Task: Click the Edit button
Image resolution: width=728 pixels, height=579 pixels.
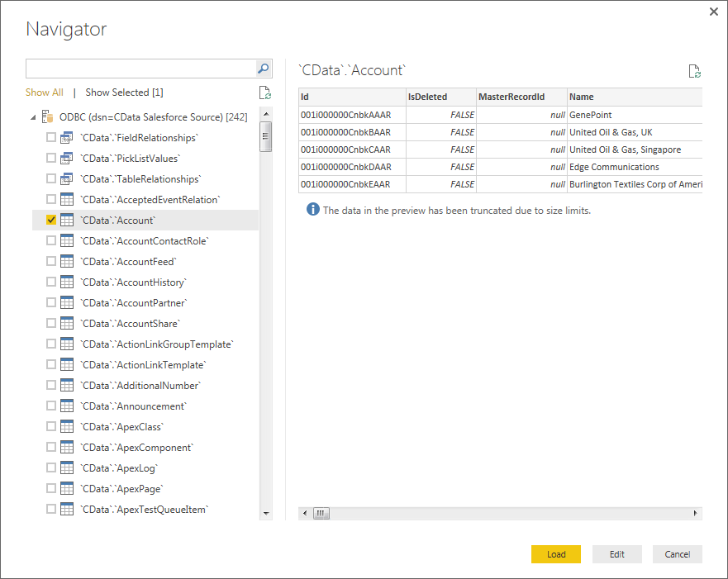Action: (616, 553)
